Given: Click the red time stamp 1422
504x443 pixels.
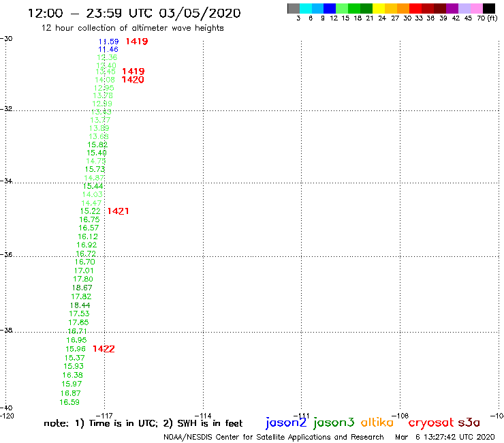Looking at the screenshot, I should (104, 349).
